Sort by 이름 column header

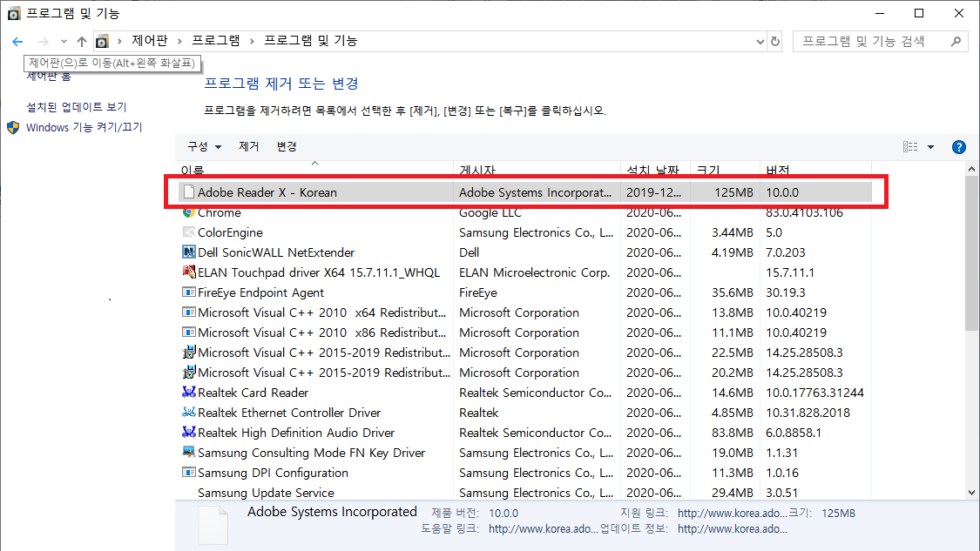click(193, 169)
